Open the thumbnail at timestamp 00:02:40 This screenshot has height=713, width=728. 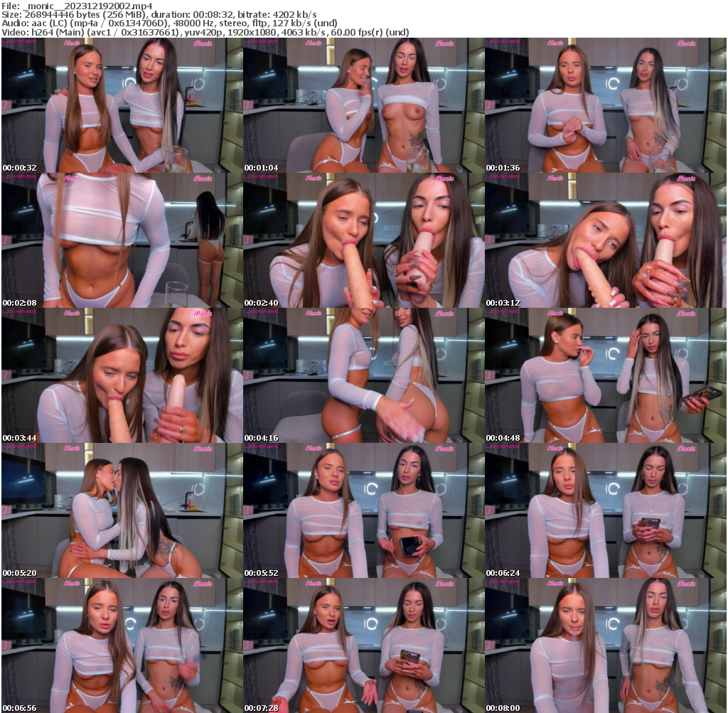click(364, 240)
